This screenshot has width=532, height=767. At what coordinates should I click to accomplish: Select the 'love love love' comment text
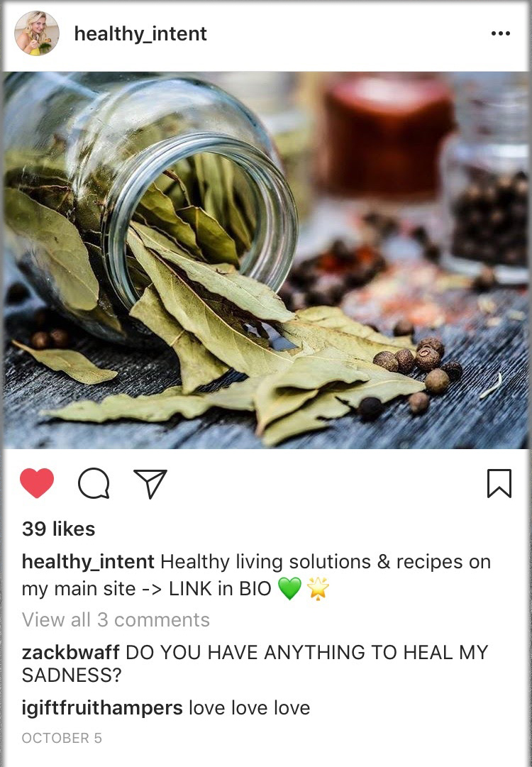click(250, 708)
